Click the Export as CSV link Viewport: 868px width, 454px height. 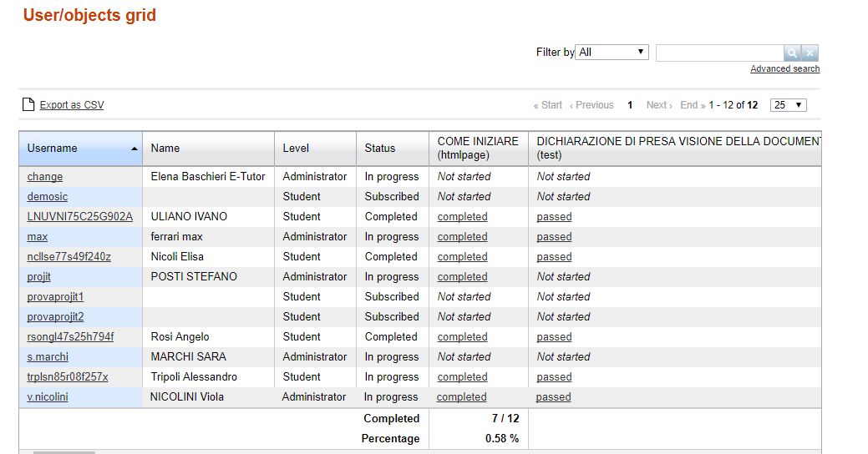72,105
